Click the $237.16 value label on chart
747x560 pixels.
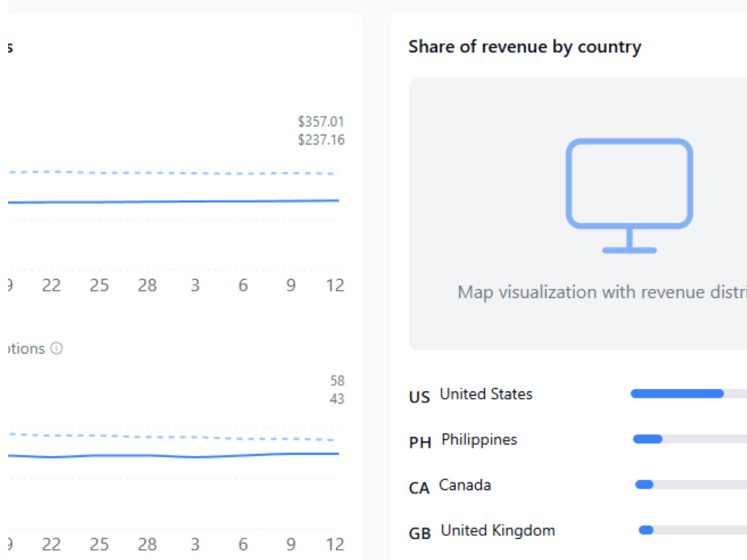[320, 140]
